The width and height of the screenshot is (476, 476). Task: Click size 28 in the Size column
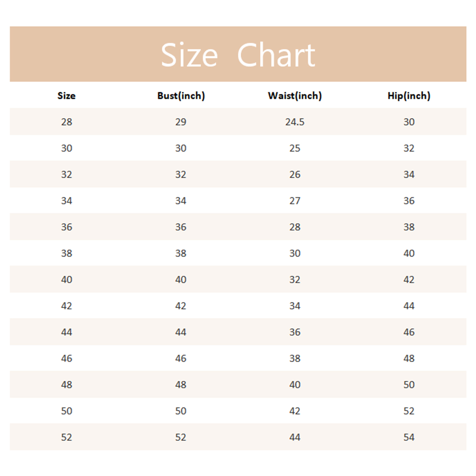(x=67, y=122)
